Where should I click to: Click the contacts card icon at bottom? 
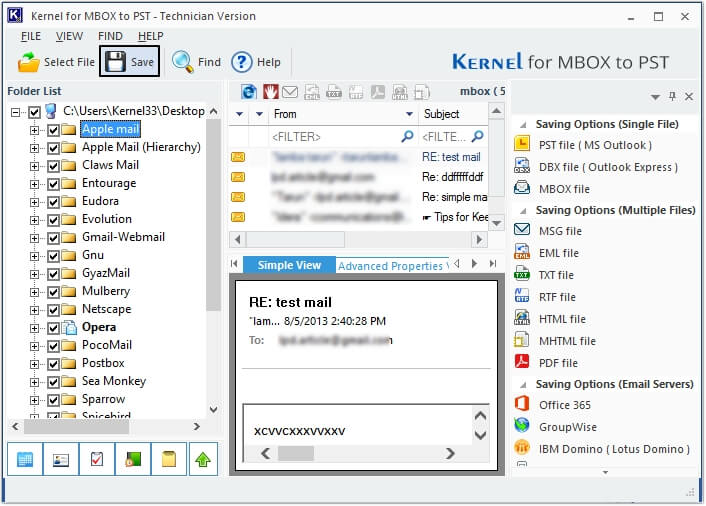tap(61, 460)
